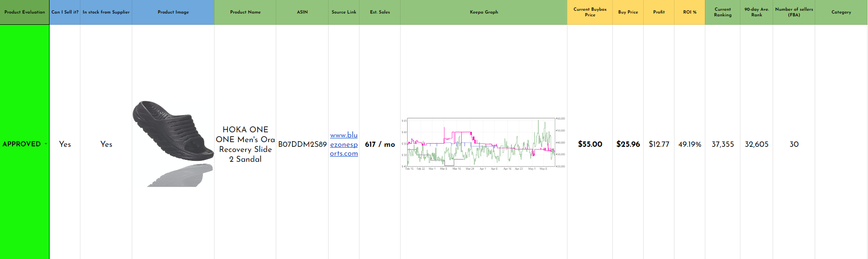
Task: Select the 32,605 average rank cell
Action: point(757,142)
